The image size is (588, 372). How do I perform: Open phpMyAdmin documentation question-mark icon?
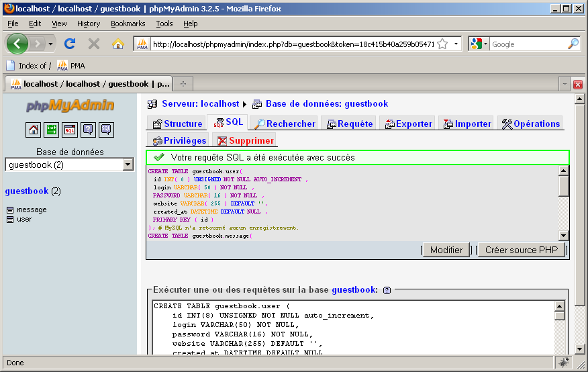pyautogui.click(x=88, y=130)
